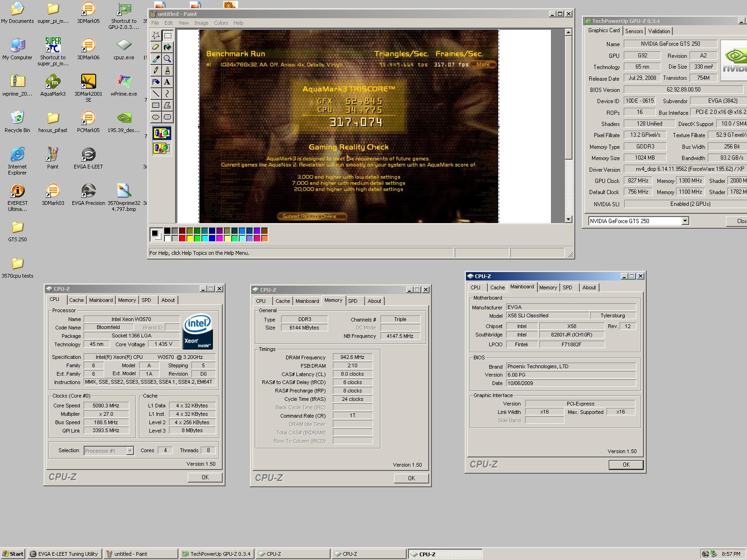Click the EVEREST Ultimate desktop icon

coord(17,197)
